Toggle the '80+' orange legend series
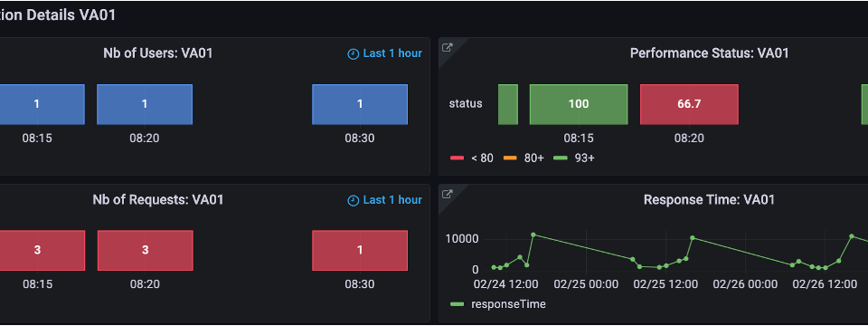Screen dimensions: 868x326 pyautogui.click(x=524, y=158)
